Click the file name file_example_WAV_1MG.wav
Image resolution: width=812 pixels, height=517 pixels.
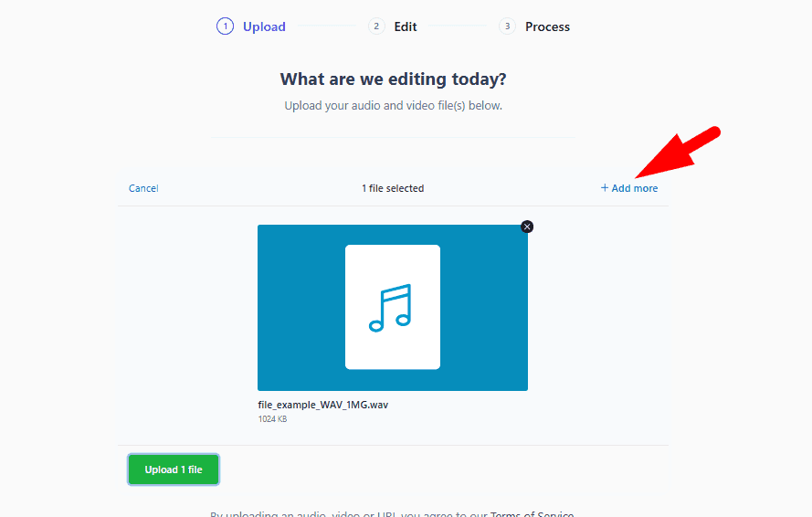(x=323, y=405)
